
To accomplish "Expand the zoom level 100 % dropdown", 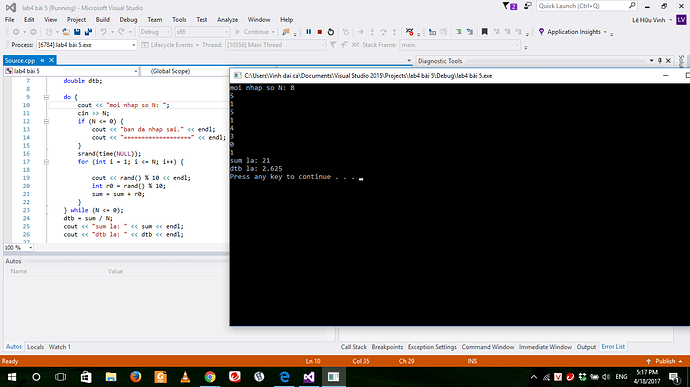I will (30, 248).
